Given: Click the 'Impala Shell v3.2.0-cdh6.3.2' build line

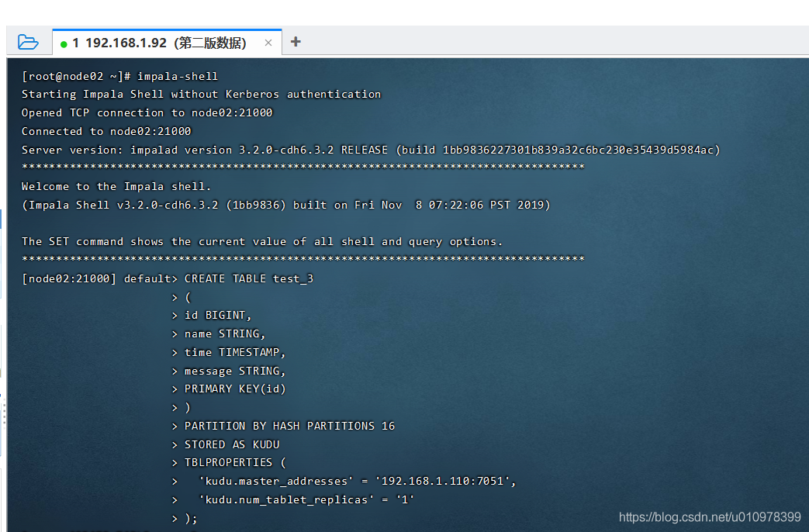Looking at the screenshot, I should pyautogui.click(x=286, y=206).
